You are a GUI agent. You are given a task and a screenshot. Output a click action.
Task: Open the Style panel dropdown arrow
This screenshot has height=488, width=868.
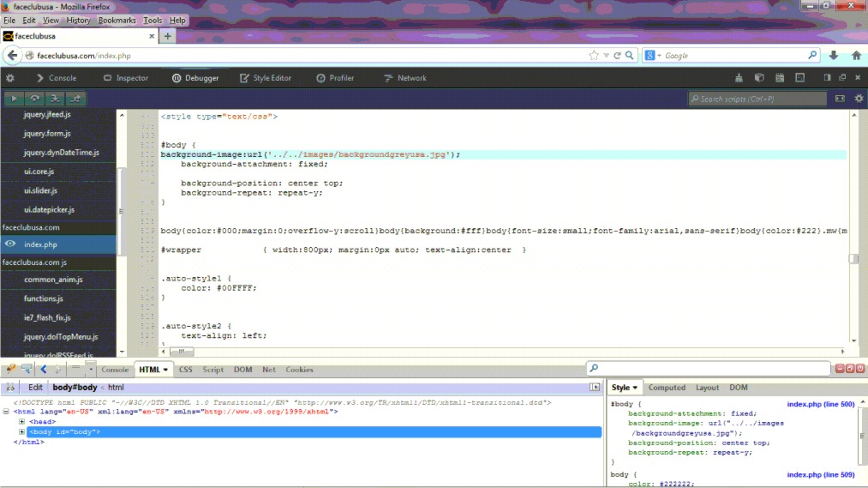click(635, 389)
